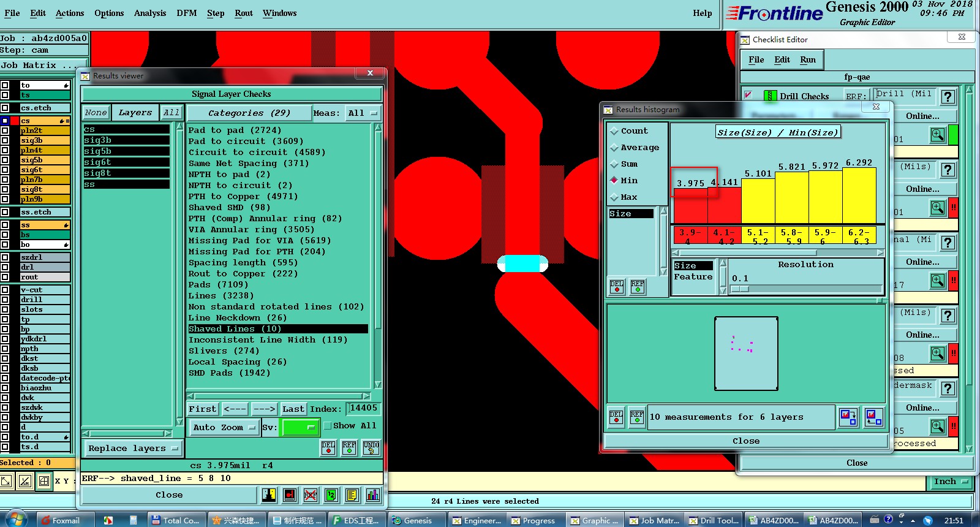980x527 pixels.
Task: Open the Analysis menu
Action: 150,13
